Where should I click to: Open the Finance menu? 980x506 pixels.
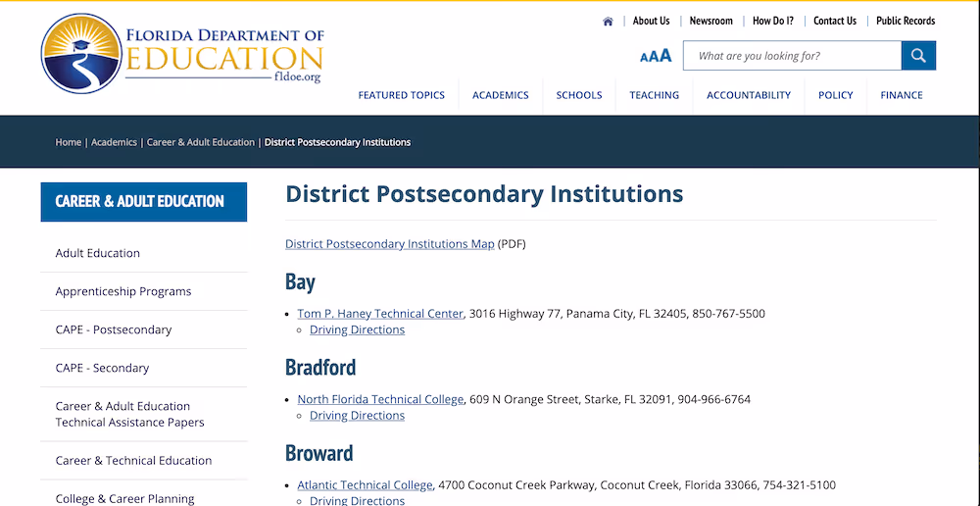tap(902, 95)
